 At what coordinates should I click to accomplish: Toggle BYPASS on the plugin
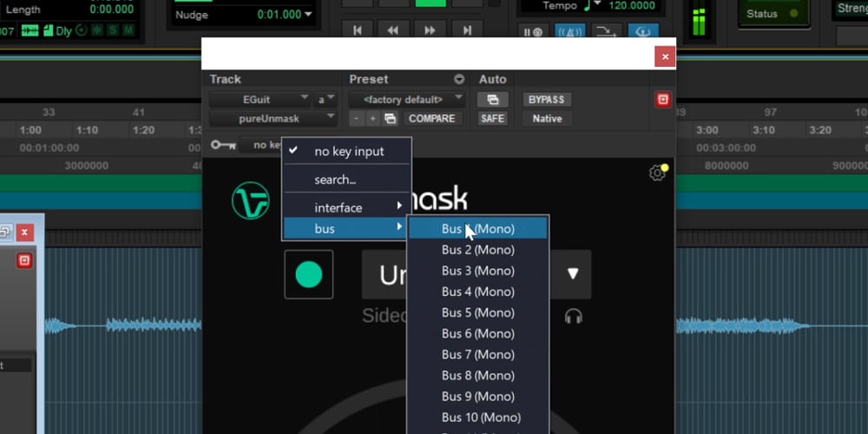546,100
